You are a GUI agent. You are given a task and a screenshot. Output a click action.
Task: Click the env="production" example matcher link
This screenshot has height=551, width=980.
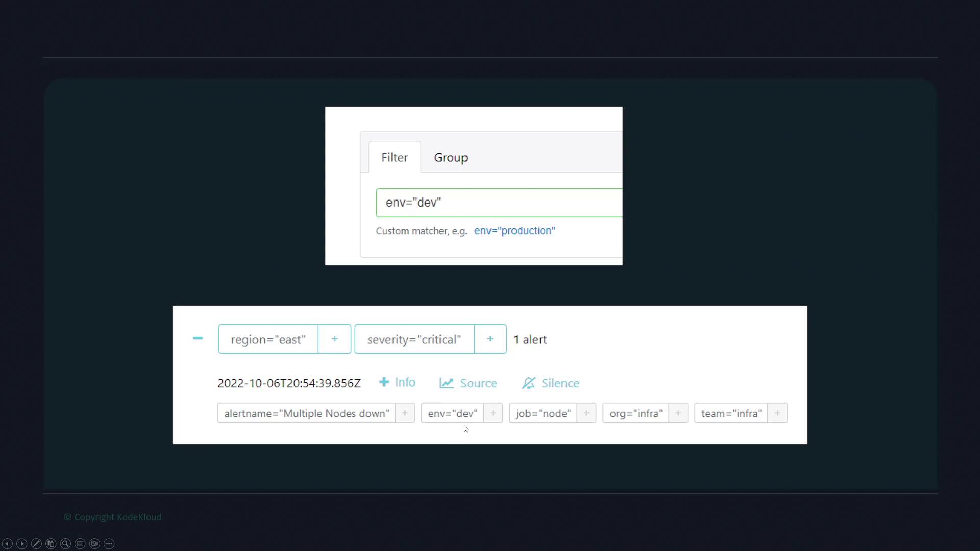coord(514,231)
